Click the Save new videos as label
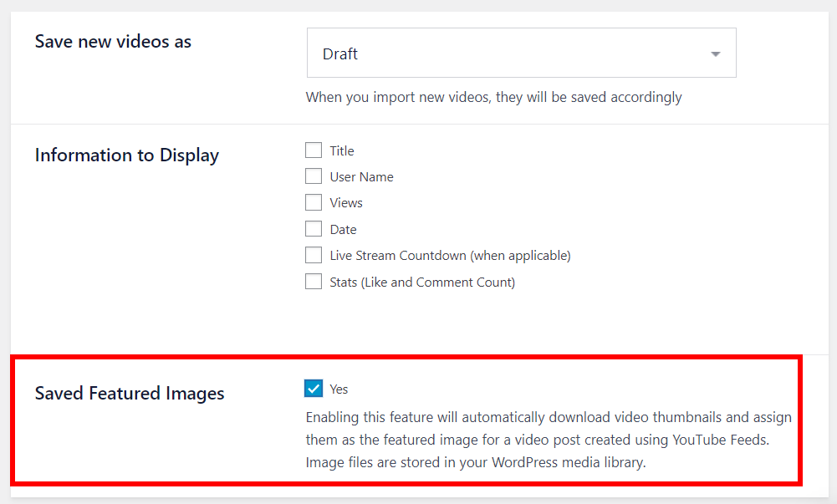837x504 pixels. click(x=113, y=42)
